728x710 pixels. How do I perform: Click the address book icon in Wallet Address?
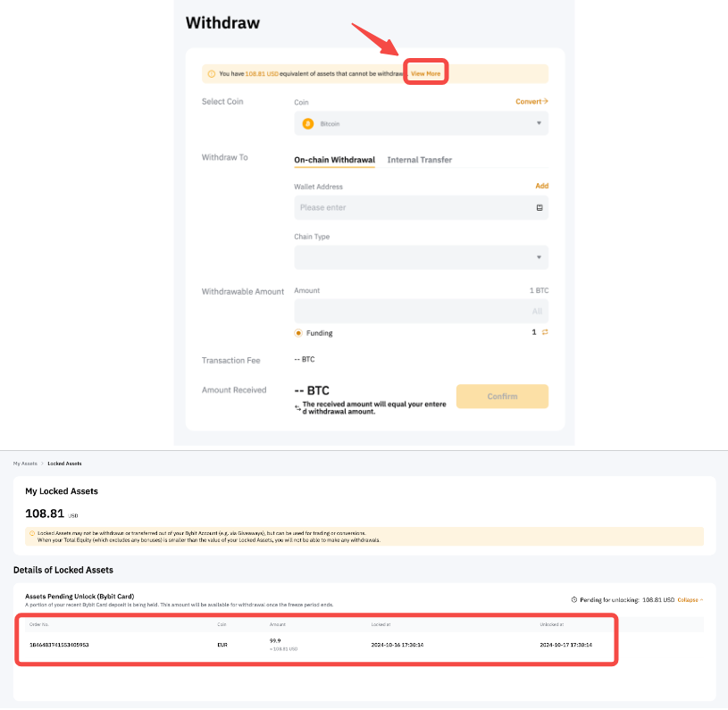pyautogui.click(x=539, y=207)
